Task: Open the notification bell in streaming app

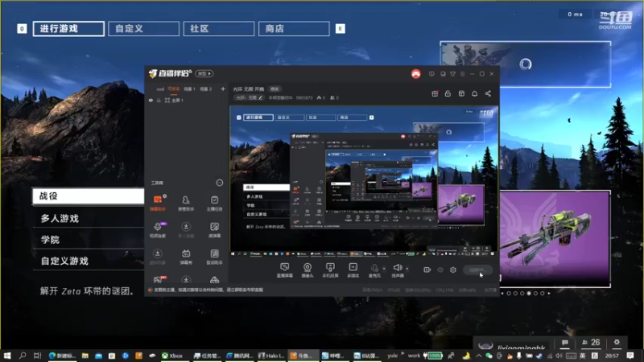Action: (x=474, y=93)
